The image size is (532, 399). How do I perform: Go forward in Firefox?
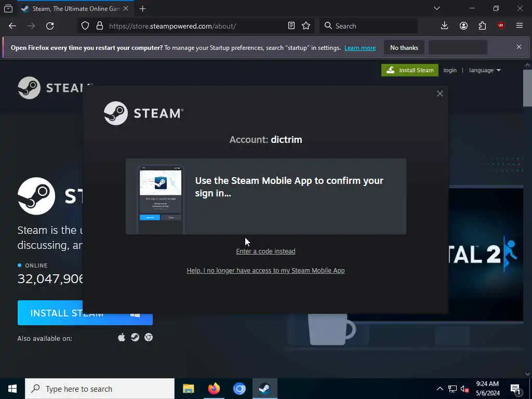[x=31, y=26]
